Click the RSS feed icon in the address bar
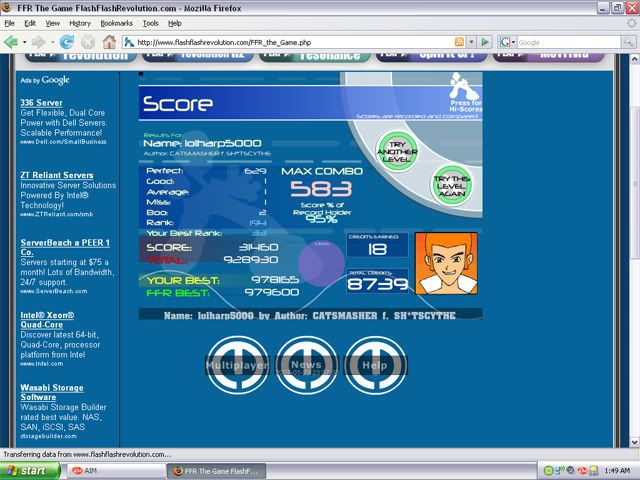The height and width of the screenshot is (480, 640). tap(458, 42)
